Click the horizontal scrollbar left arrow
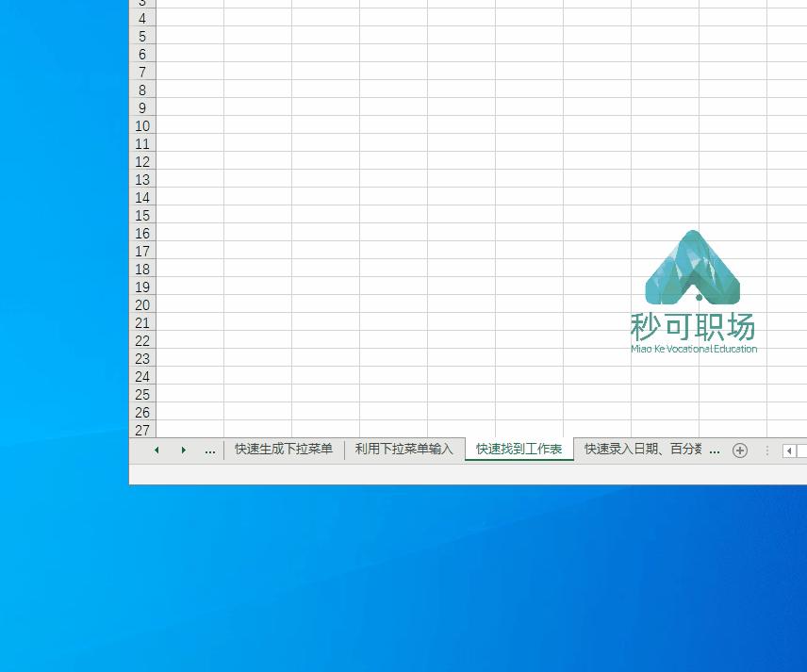 click(x=789, y=451)
